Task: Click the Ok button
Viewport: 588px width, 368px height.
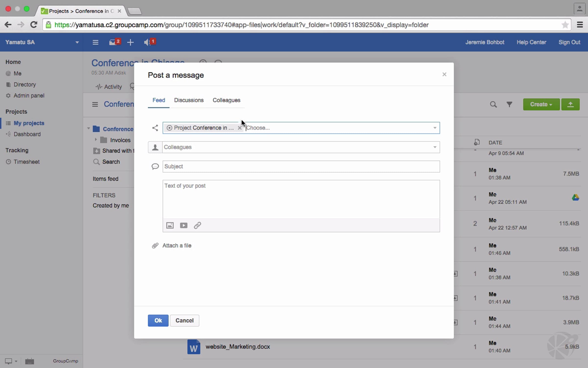Action: click(158, 320)
